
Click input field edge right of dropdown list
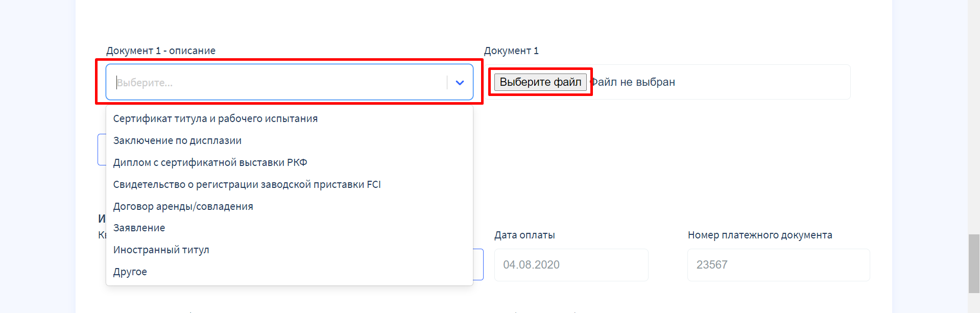tap(479, 264)
